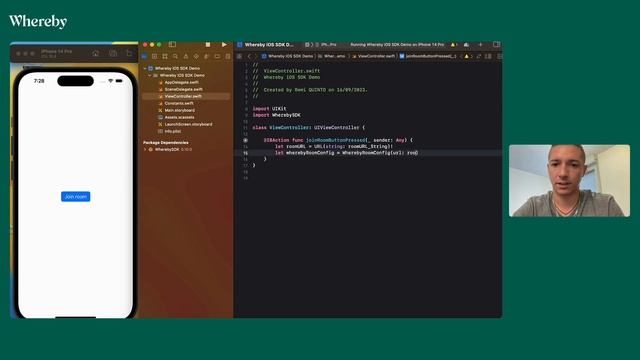Click the IBAction connection circle in gutter
The image size is (640, 360).
click(245, 140)
